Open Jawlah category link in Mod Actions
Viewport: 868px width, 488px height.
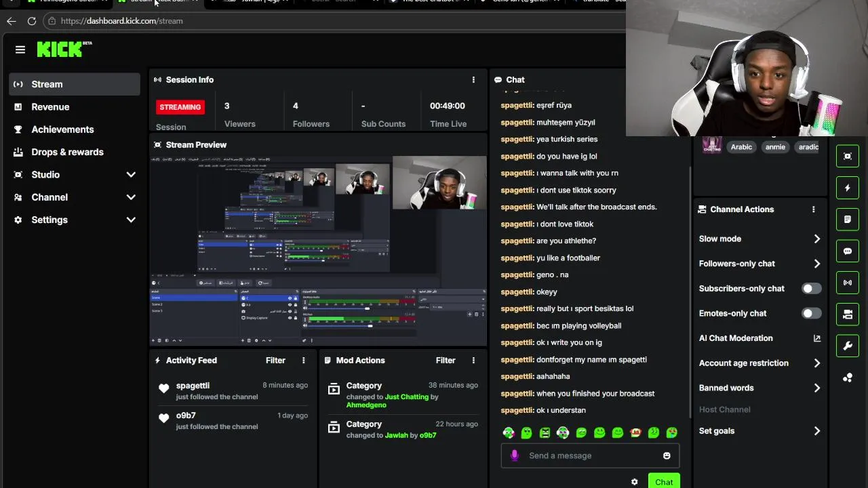pyautogui.click(x=397, y=436)
